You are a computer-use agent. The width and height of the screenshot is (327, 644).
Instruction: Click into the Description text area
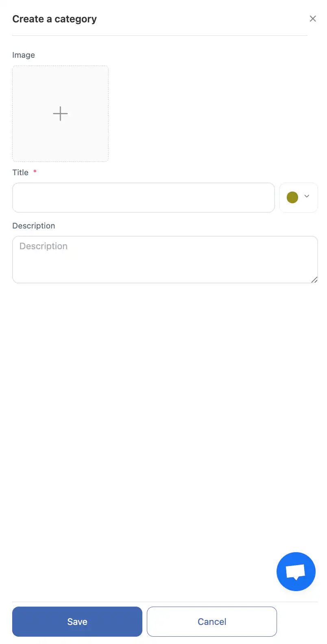[x=165, y=264]
